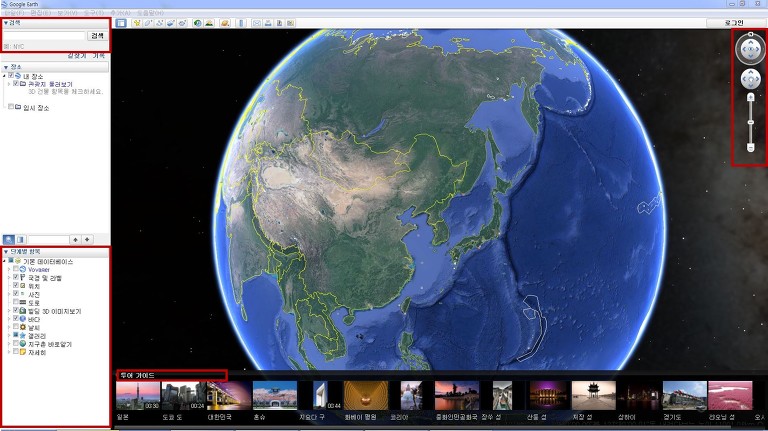Open the ruler measurement tool
Screen dimensions: 768x431
coord(240,23)
